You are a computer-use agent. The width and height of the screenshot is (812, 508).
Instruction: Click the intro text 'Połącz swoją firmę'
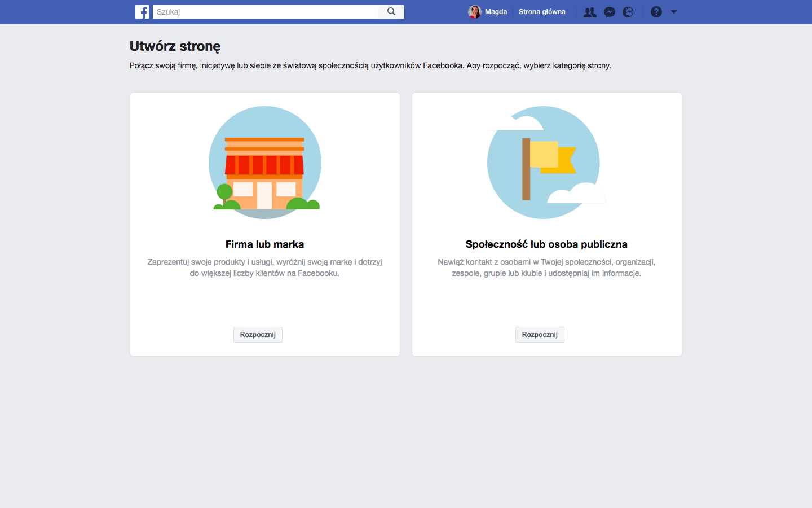pyautogui.click(x=370, y=65)
